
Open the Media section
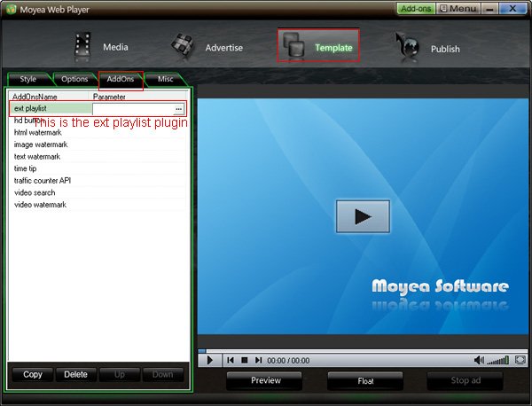point(101,47)
